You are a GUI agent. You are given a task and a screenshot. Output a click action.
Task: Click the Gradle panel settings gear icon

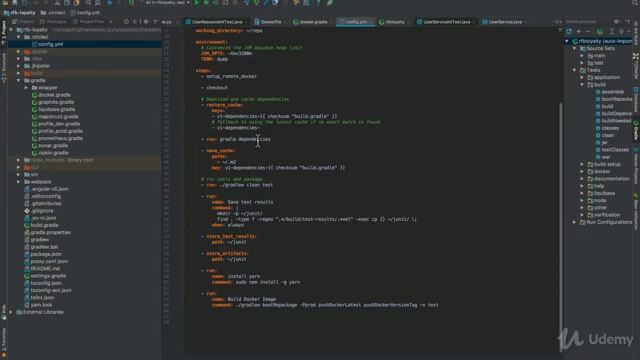pyautogui.click(x=616, y=22)
